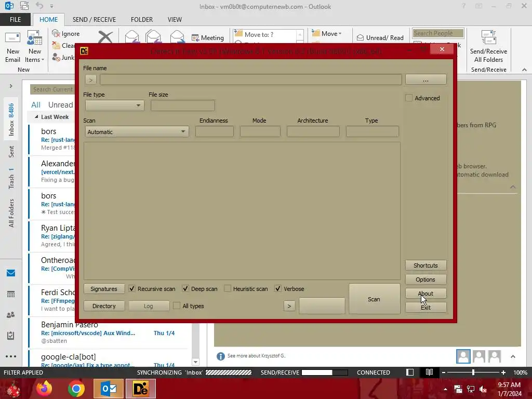Click the New Email icon in Outlook
Image resolution: width=532 pixels, height=399 pixels.
tap(12, 47)
